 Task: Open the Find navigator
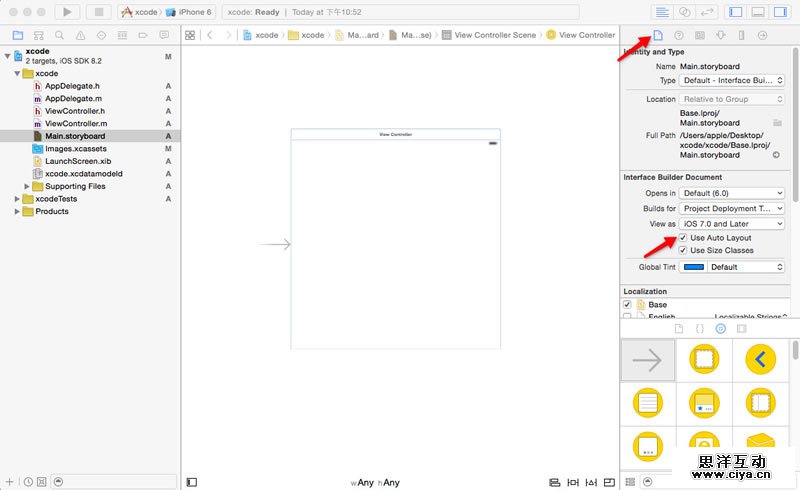tap(59, 35)
